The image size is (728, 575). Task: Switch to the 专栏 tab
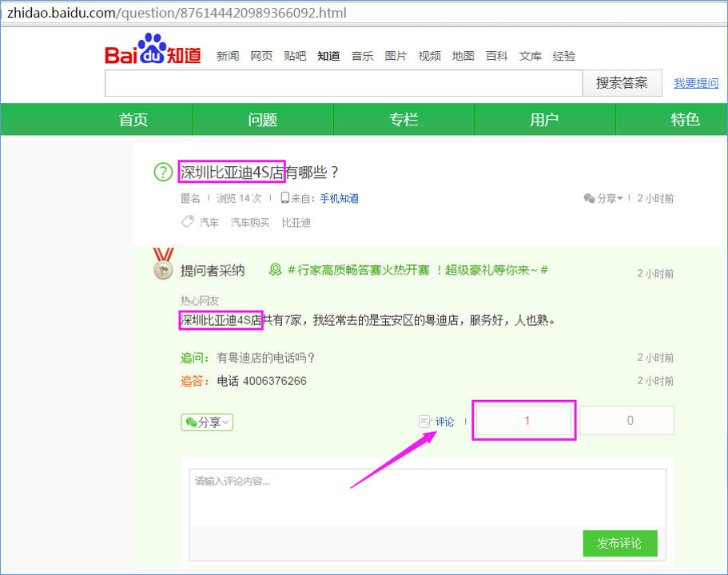[x=404, y=120]
